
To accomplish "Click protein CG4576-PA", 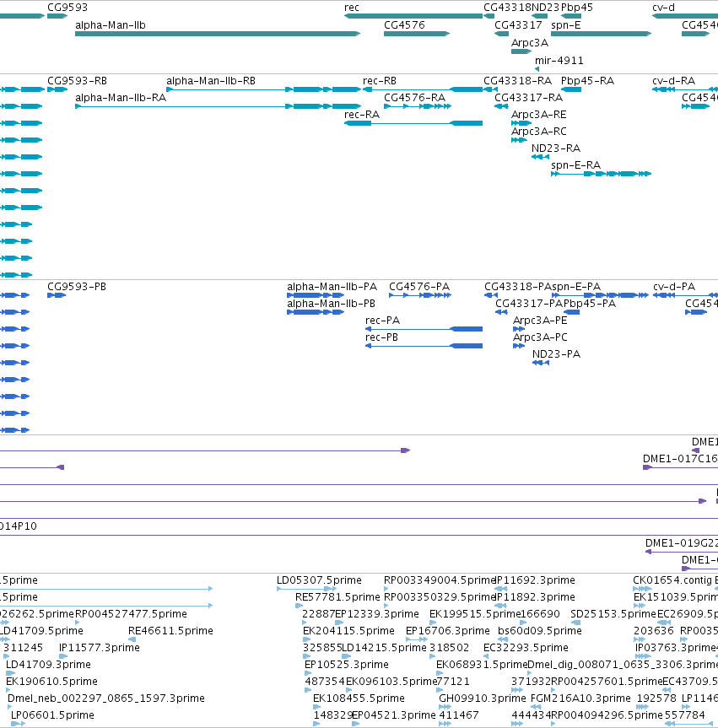I will [x=420, y=295].
